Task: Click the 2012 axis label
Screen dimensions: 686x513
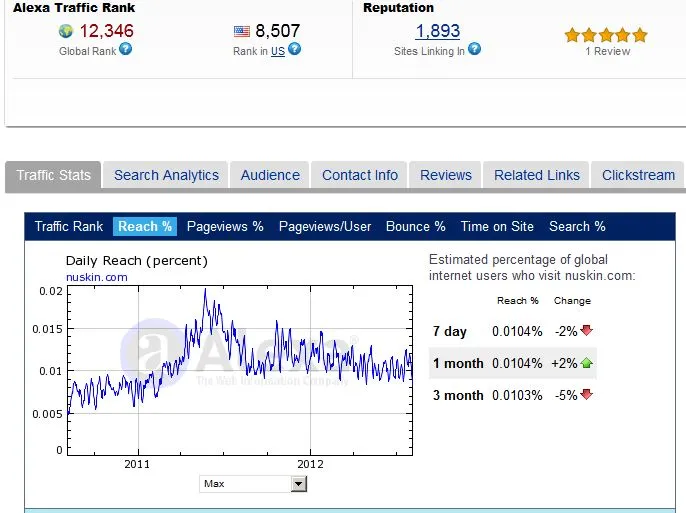Action: [x=310, y=464]
